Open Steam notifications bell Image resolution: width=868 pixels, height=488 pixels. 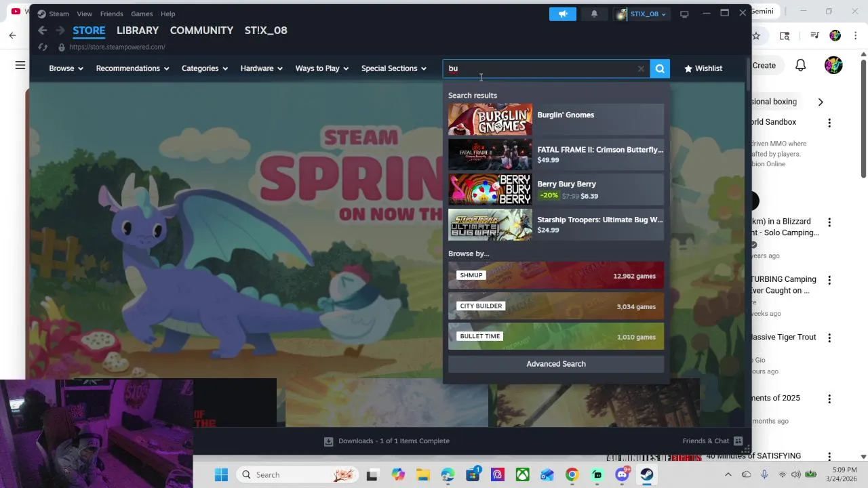pos(594,14)
